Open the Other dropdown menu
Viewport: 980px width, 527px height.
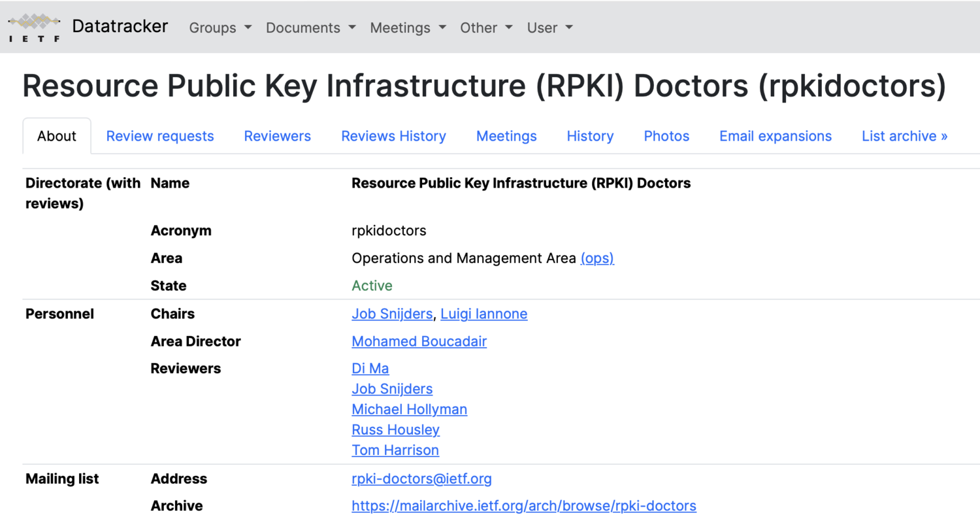pyautogui.click(x=486, y=27)
